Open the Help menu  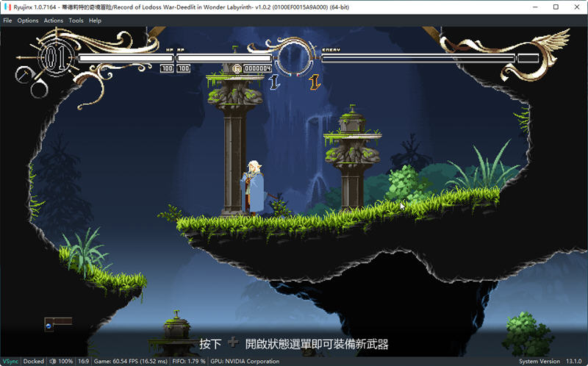tap(95, 21)
